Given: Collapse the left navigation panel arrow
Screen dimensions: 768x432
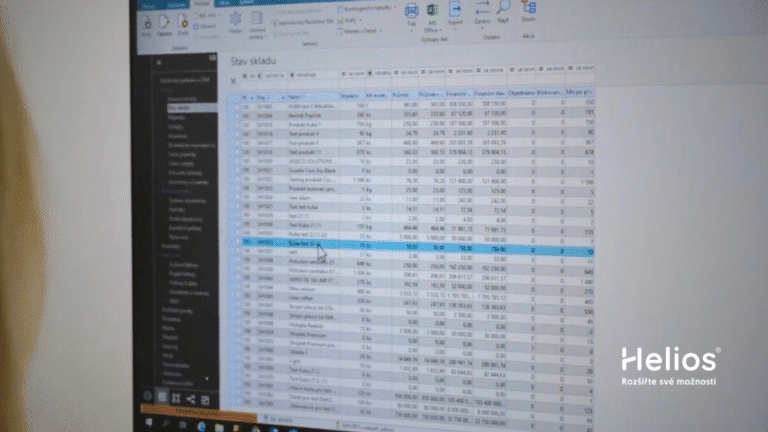Looking at the screenshot, I should pyautogui.click(x=159, y=61).
